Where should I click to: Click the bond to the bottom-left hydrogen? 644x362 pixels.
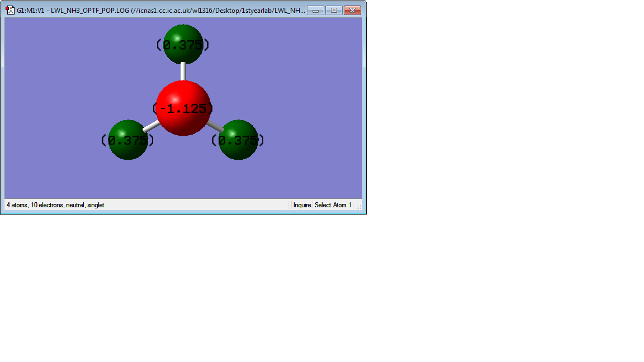[151, 126]
